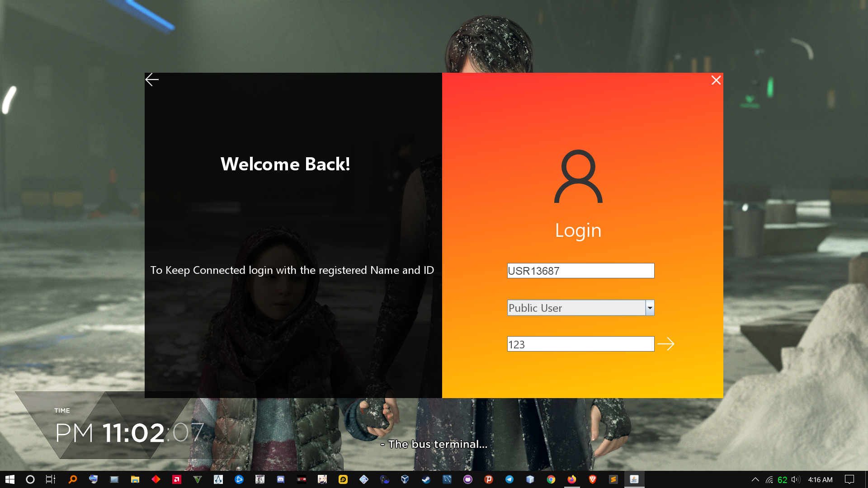Open the notification action center

click(849, 479)
